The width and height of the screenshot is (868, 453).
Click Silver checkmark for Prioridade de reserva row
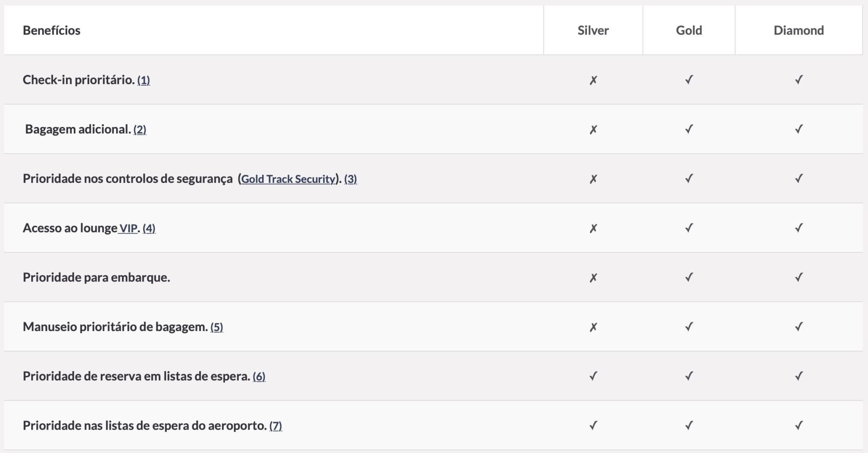593,376
